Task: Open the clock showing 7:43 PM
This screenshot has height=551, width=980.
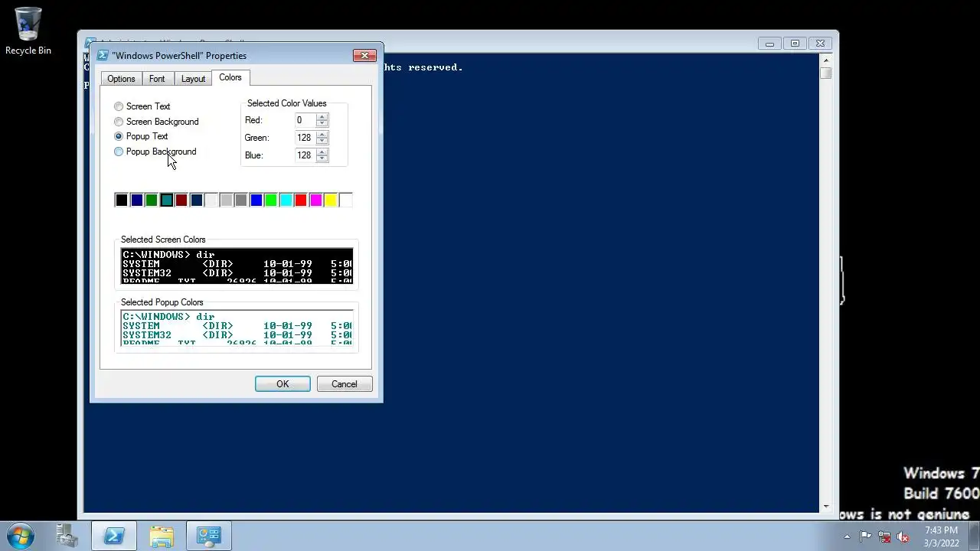Action: 941,536
